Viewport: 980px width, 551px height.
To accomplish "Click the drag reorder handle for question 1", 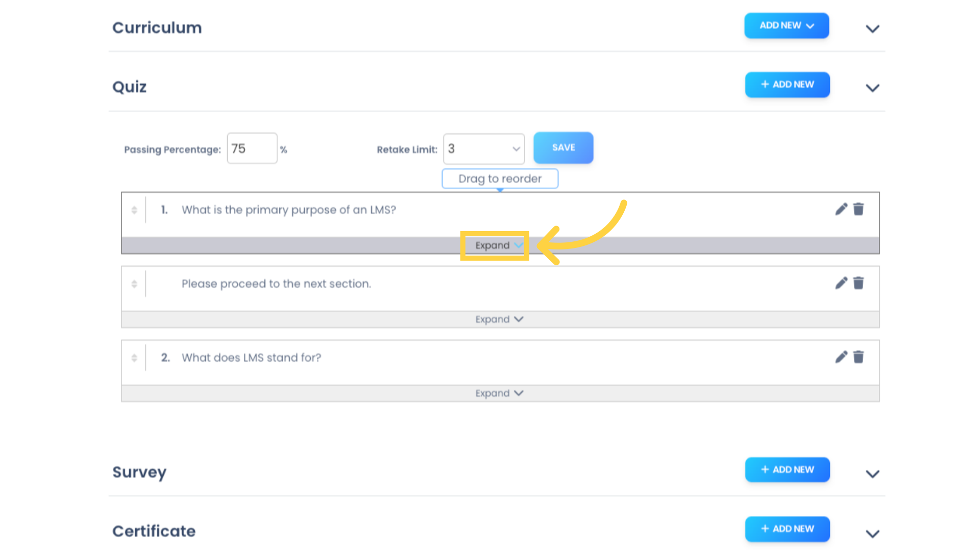I will pyautogui.click(x=134, y=209).
